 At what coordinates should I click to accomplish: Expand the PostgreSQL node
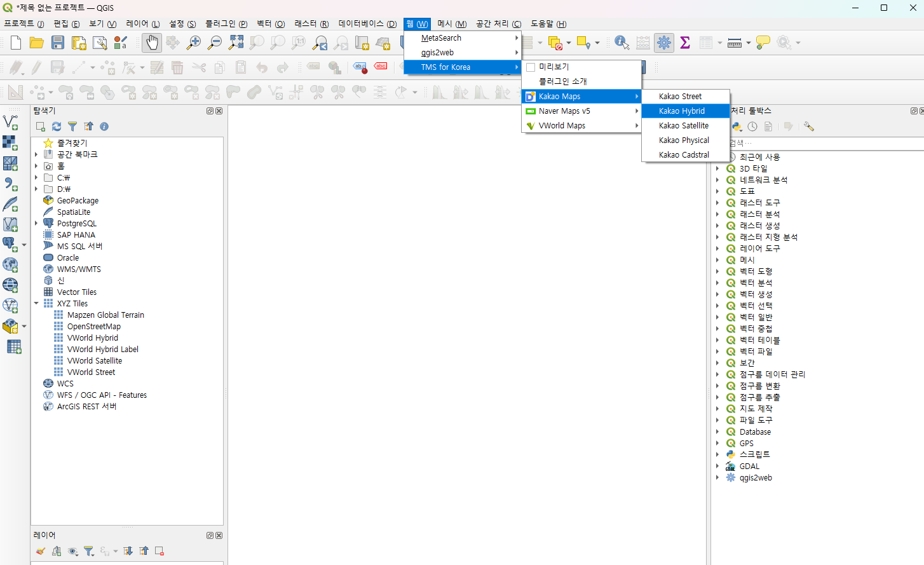click(x=36, y=223)
